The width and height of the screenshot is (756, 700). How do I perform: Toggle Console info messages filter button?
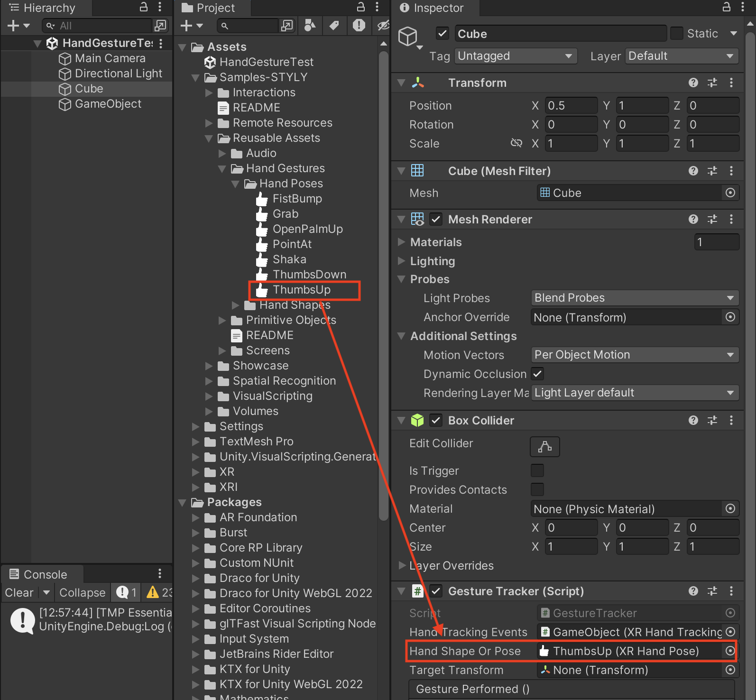tap(127, 592)
